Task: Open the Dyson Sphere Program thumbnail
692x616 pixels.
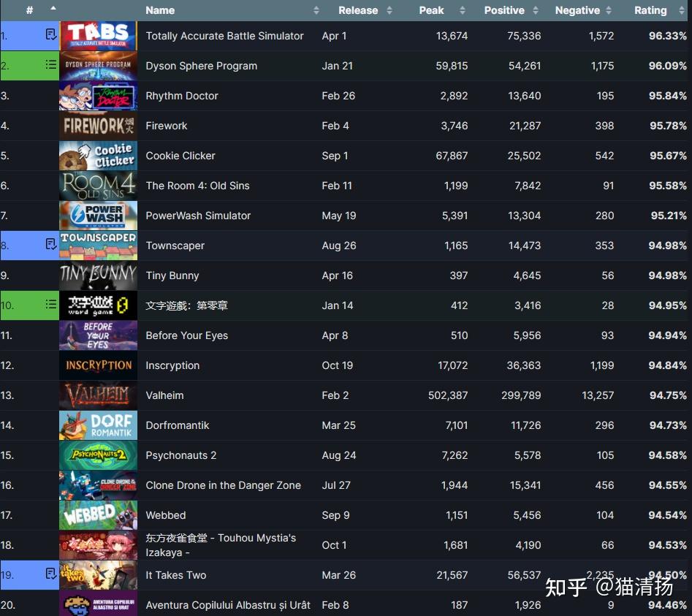Action: click(98, 66)
